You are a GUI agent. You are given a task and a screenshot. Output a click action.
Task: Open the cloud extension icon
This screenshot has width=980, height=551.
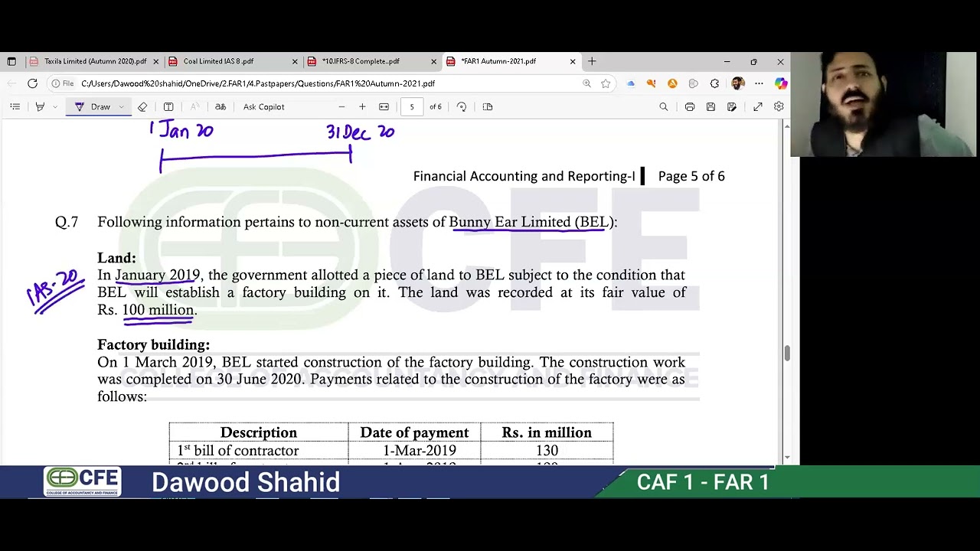(x=630, y=83)
